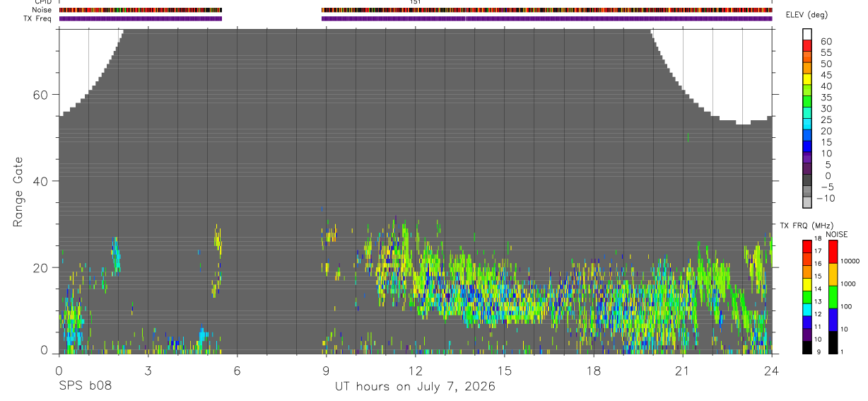The width and height of the screenshot is (868, 401).
Task: Click the 12 tick label on time axis
Action: pyautogui.click(x=416, y=371)
